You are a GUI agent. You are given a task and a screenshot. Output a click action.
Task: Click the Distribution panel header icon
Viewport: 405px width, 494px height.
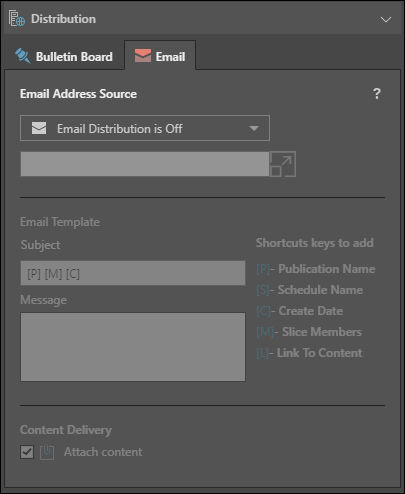click(x=17, y=18)
